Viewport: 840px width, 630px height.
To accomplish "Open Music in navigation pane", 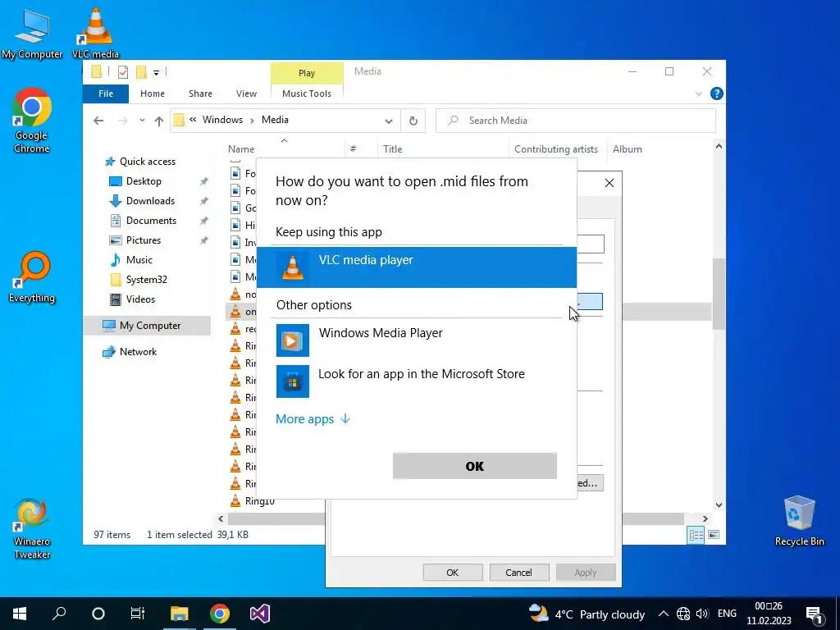I will (x=139, y=260).
